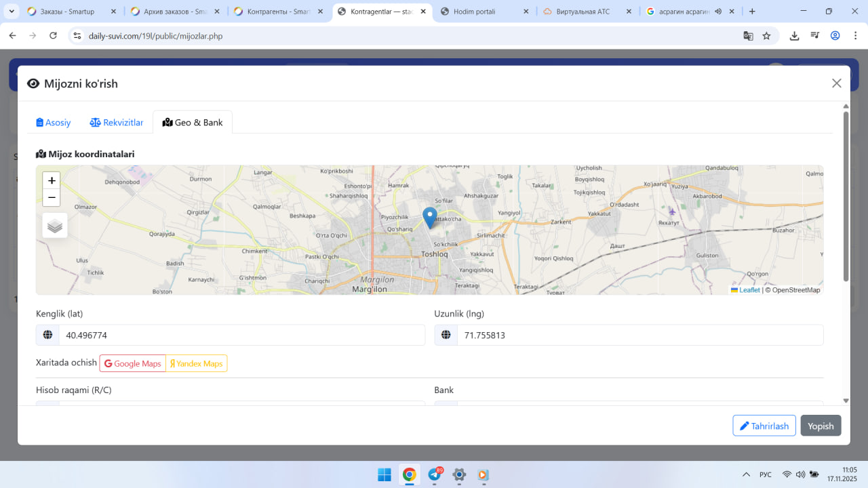Screen dimensions: 868x488
Task: Zoom in on the map
Action: [52, 181]
